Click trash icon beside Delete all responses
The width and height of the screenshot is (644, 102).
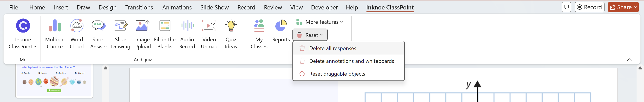coord(302,48)
